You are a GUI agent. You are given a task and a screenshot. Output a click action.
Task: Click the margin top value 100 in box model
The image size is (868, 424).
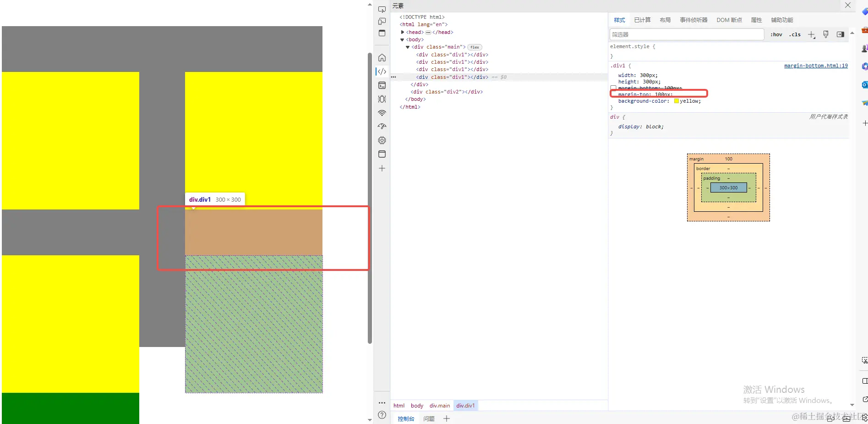[x=728, y=159]
